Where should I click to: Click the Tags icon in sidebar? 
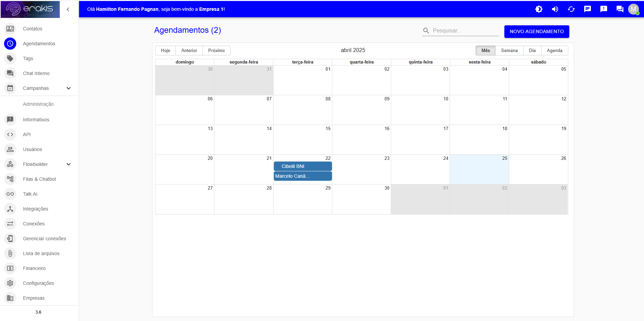click(10, 58)
